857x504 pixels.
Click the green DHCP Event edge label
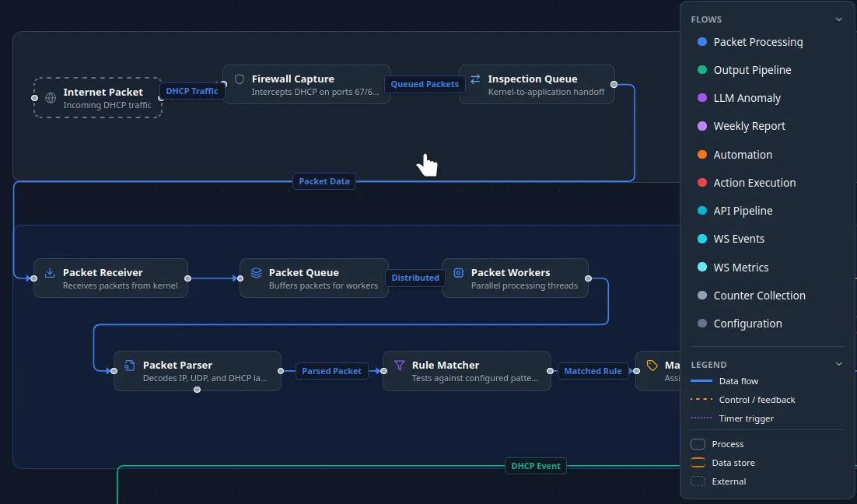536,467
